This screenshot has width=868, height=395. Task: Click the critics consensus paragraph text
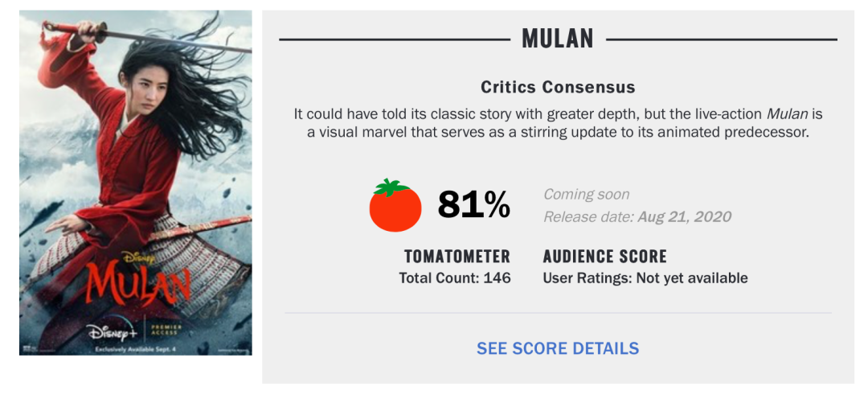coord(558,125)
